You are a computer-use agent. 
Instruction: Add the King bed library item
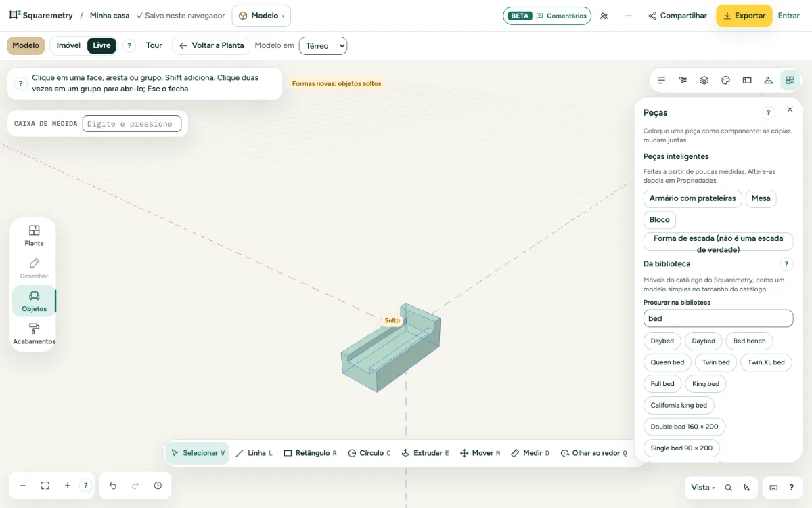pyautogui.click(x=706, y=384)
